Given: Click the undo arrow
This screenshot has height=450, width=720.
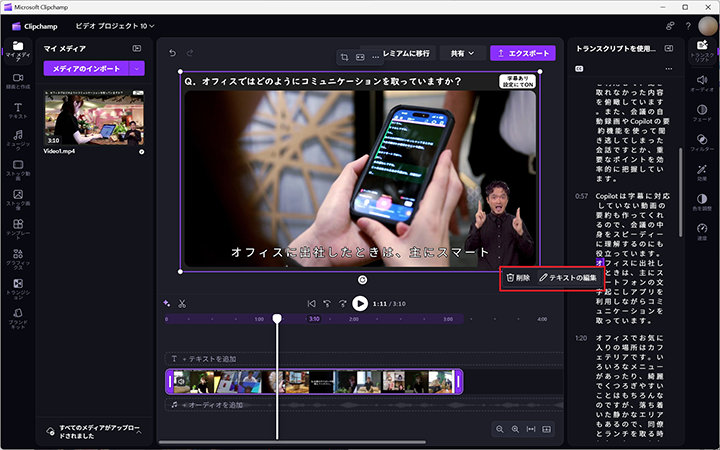Looking at the screenshot, I should pos(173,53).
